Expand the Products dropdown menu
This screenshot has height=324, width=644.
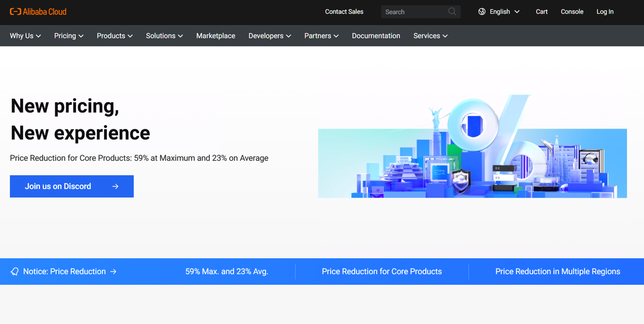pyautogui.click(x=114, y=36)
